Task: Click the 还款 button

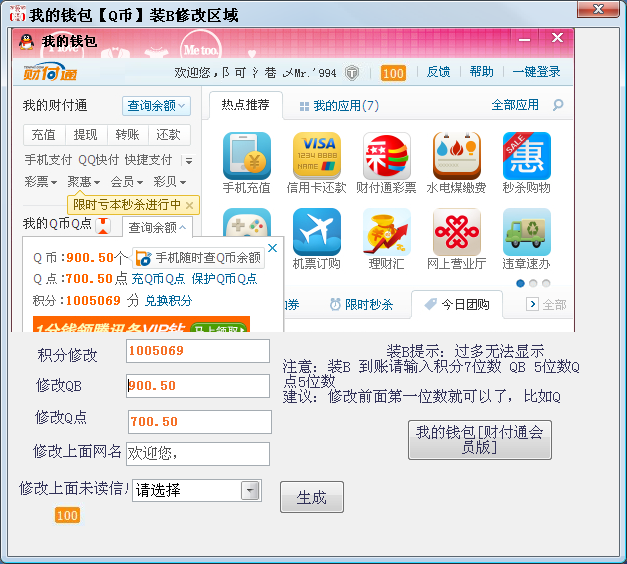Action: point(169,135)
